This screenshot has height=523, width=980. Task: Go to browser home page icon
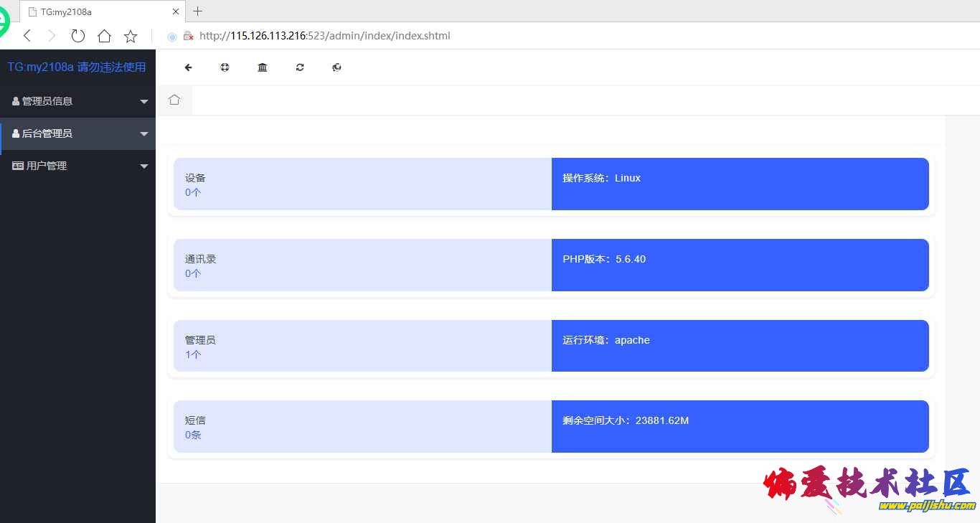click(104, 36)
